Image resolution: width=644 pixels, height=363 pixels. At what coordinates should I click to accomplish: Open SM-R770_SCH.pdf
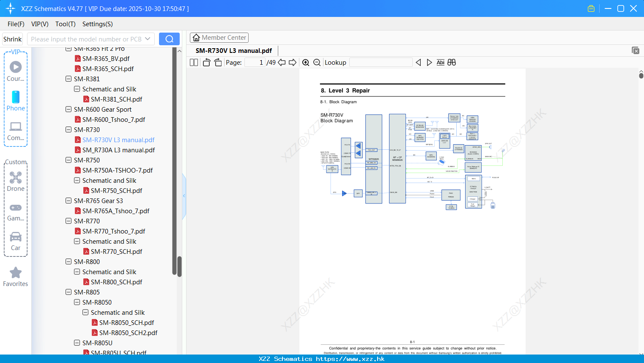point(116,251)
